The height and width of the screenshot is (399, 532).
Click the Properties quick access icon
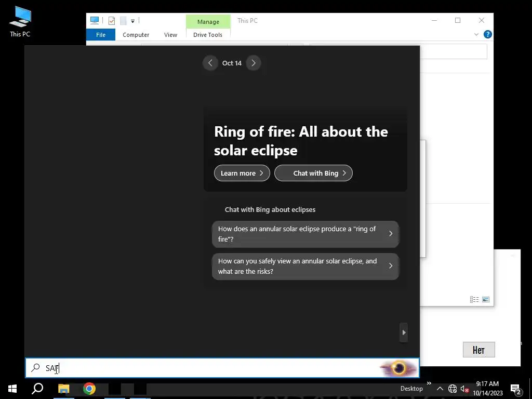111,21
